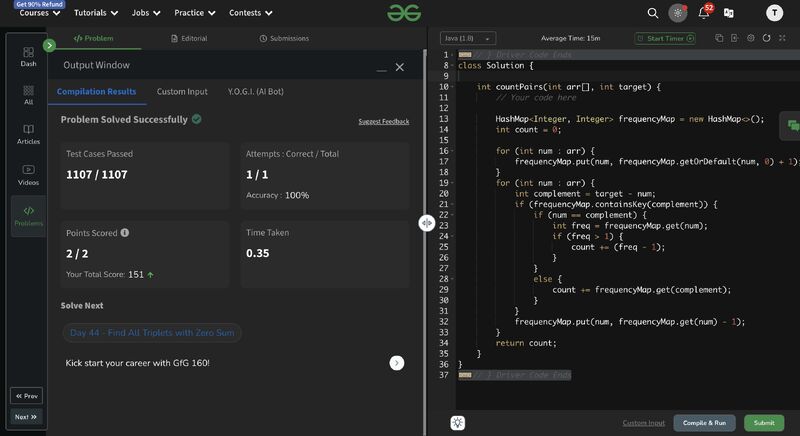This screenshot has width=800, height=436.
Task: Click the Custom Input link below editor
Action: [x=643, y=423]
